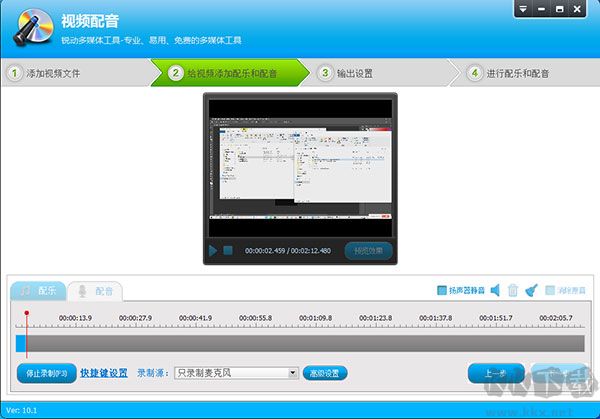Viewport: 600px width, 419px height.
Task: Open the title bar dropdown menu icon
Action: (524, 9)
